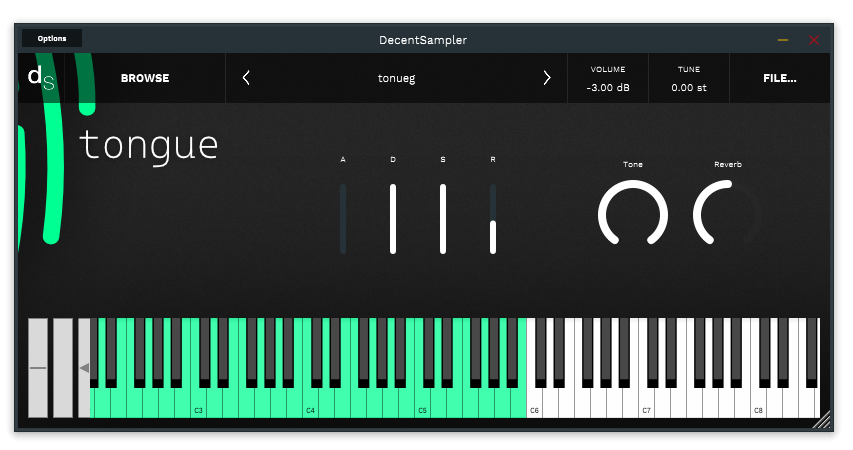853x450 pixels.
Task: Adjust the R release slider
Action: click(x=493, y=219)
